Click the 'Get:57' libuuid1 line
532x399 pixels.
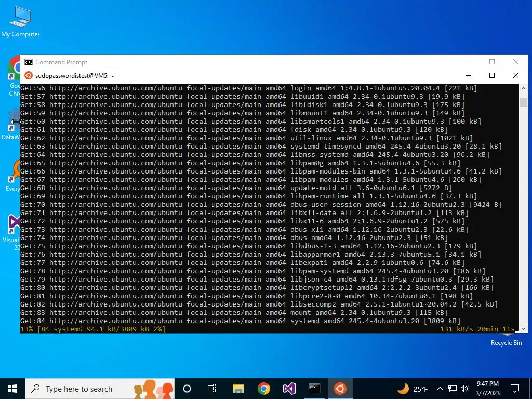click(242, 96)
